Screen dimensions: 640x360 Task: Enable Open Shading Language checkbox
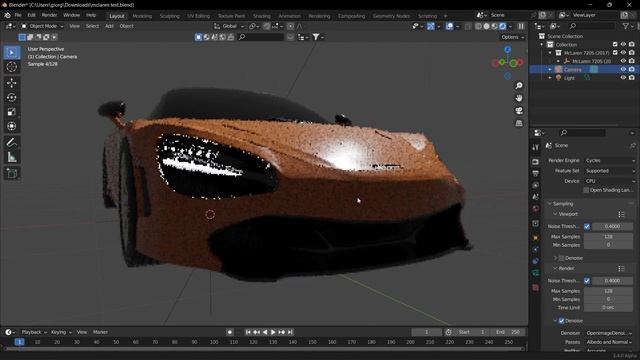(586, 190)
